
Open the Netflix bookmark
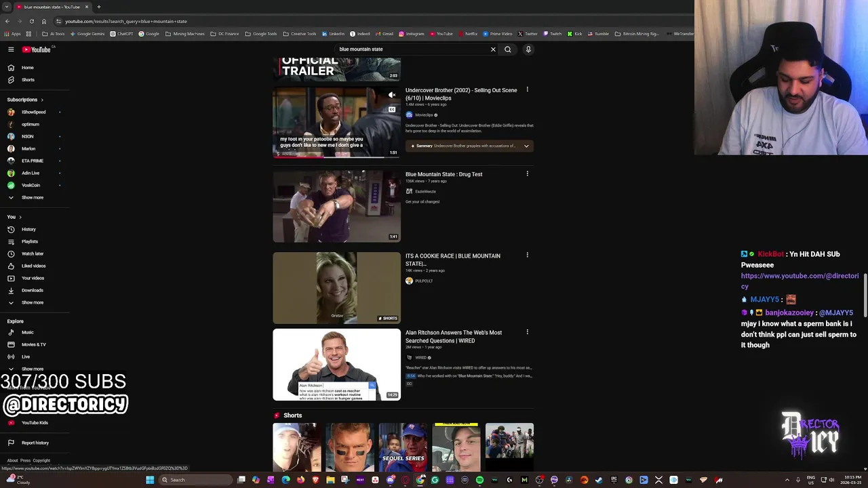pyautogui.click(x=468, y=34)
